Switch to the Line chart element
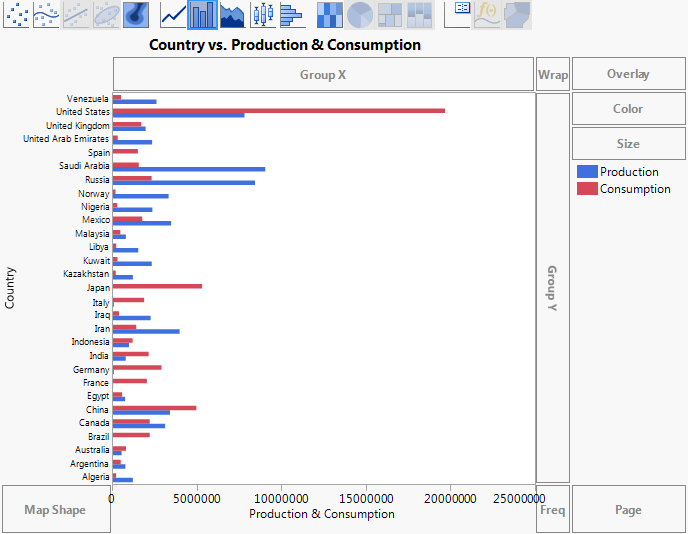Viewport: 688px width, 534px height. pyautogui.click(x=173, y=14)
